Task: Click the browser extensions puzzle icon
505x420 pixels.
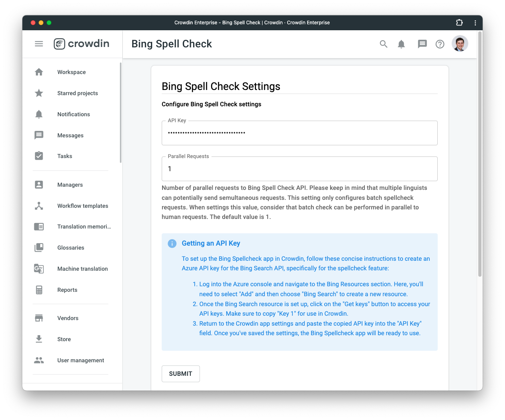Action: 459,23
